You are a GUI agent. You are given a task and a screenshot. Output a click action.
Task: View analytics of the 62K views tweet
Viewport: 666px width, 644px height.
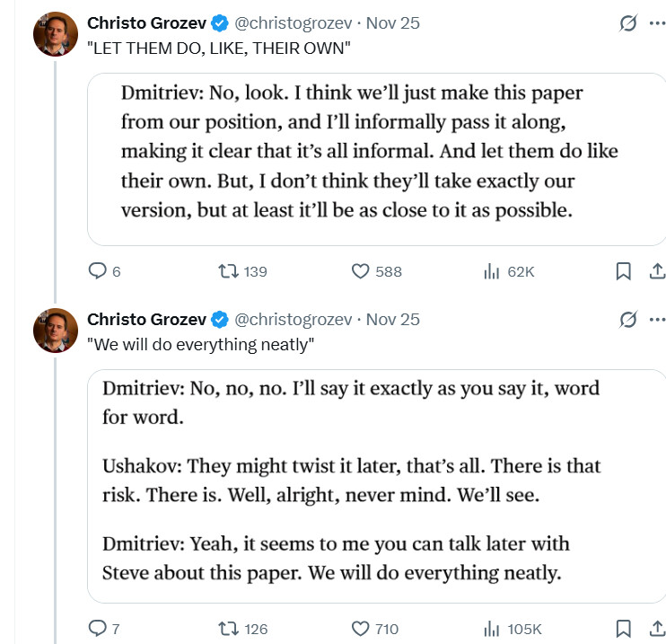(492, 271)
